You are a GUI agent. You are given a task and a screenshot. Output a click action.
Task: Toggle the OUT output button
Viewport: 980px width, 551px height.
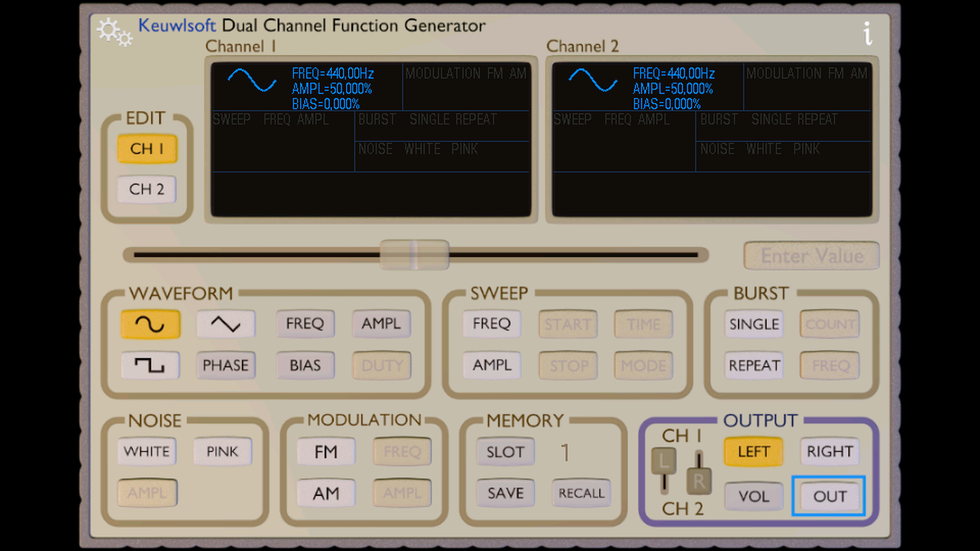click(830, 497)
